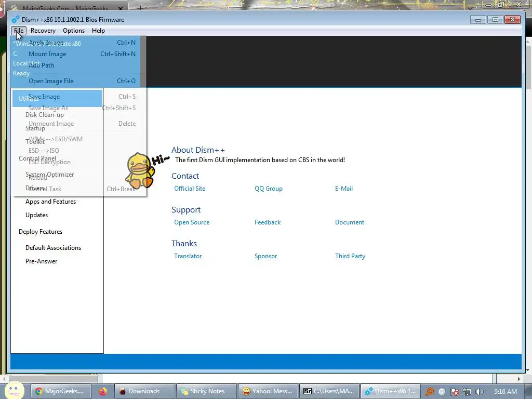The image size is (532, 399).
Task: Switch to the MajorGeeks Chrome taskbar item
Action: pyautogui.click(x=61, y=391)
